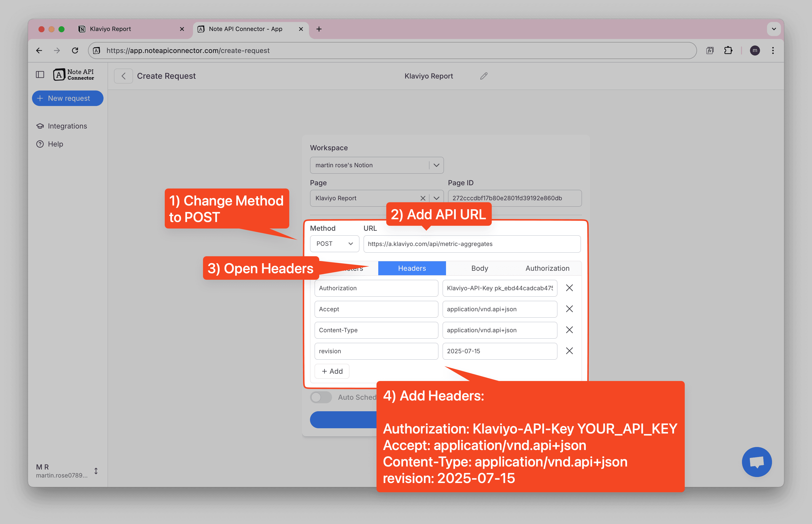This screenshot has width=812, height=524.
Task: Click the blue submit button below Auto Schedule
Action: pyautogui.click(x=343, y=419)
